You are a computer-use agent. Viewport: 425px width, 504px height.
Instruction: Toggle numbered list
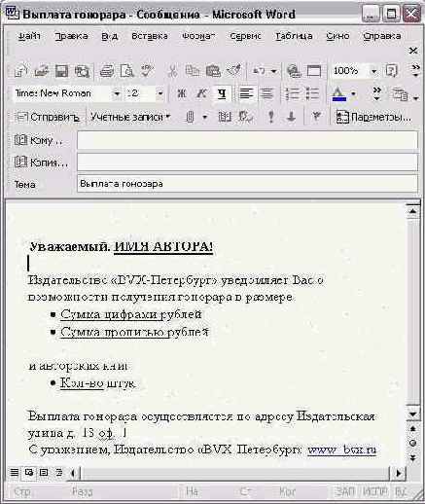pos(292,94)
